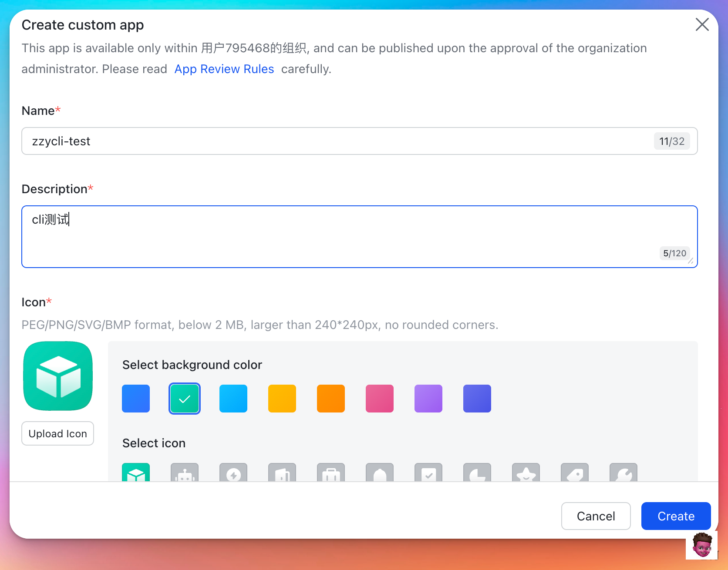The image size is (728, 570).
Task: Select the wrench icon option
Action: pos(624,472)
